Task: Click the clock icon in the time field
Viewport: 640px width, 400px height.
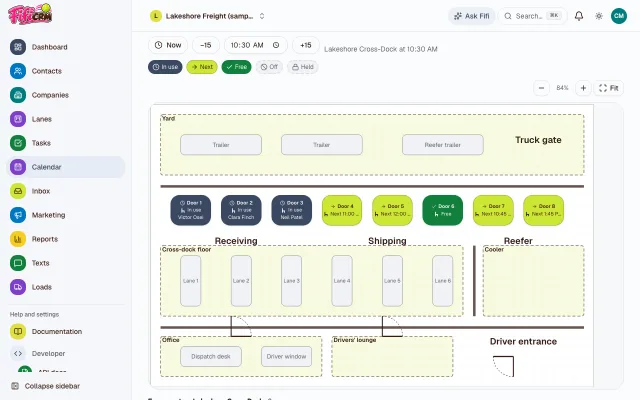Action: (276, 45)
